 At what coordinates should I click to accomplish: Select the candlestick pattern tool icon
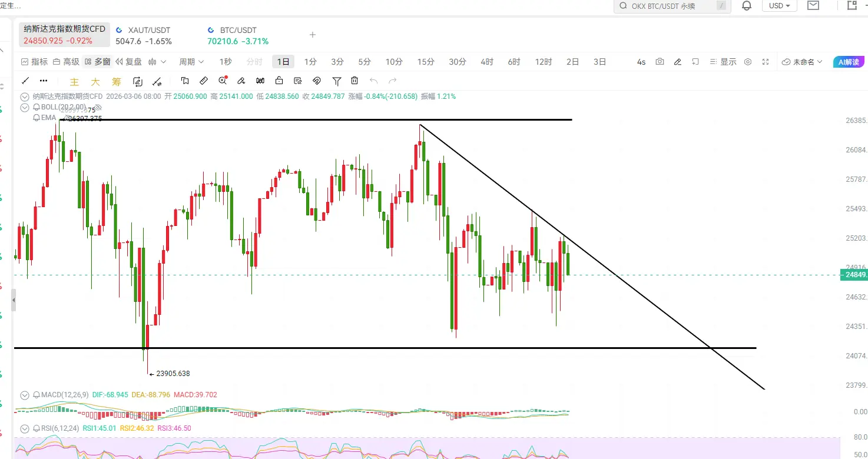260,81
